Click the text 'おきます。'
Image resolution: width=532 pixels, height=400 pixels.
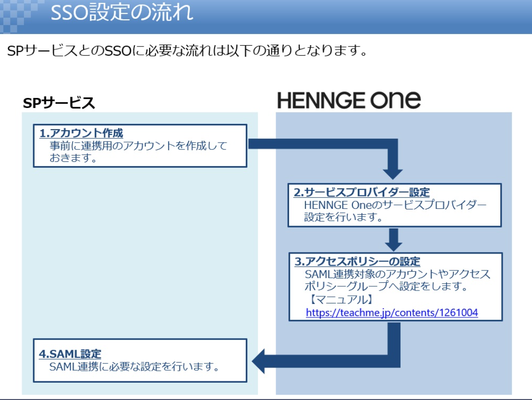pyautogui.click(x=73, y=158)
